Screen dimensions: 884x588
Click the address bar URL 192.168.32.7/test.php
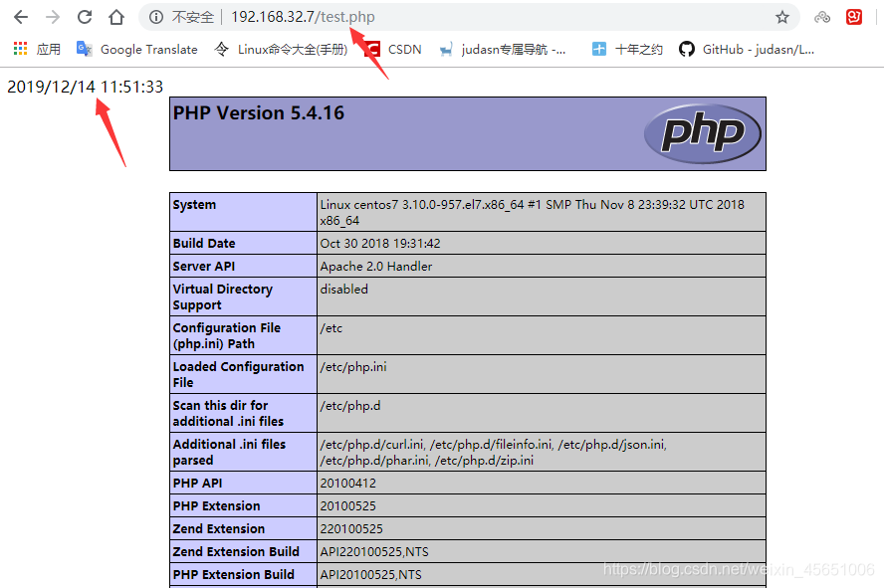303,17
